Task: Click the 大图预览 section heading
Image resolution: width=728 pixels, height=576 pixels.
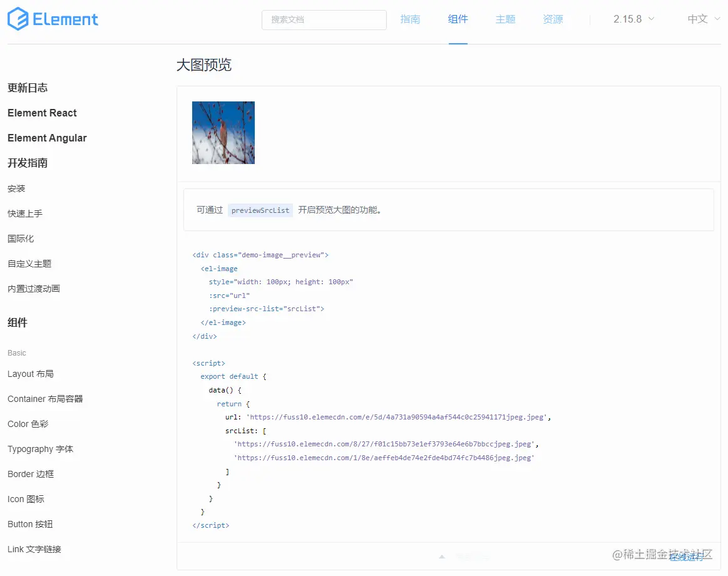Action: tap(204, 65)
